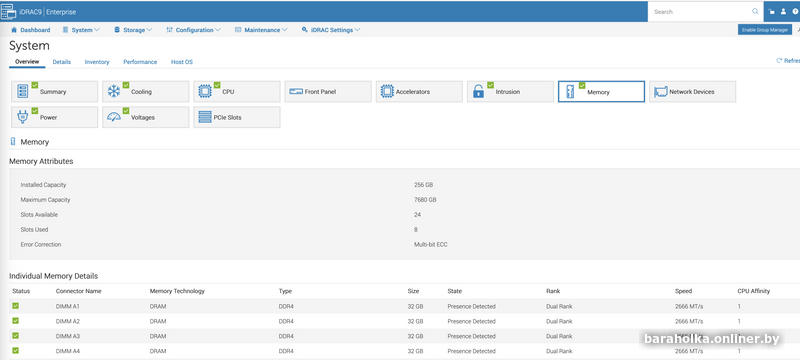Expand the System dropdown menu
The width and height of the screenshot is (800, 360).
tap(81, 30)
